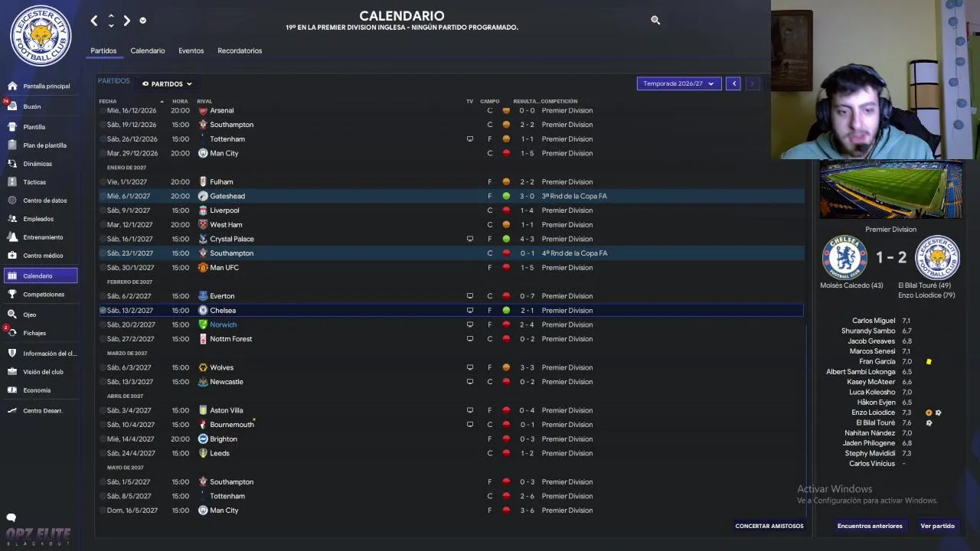The image size is (980, 551).
Task: Open the search magnifier icon
Action: click(655, 20)
